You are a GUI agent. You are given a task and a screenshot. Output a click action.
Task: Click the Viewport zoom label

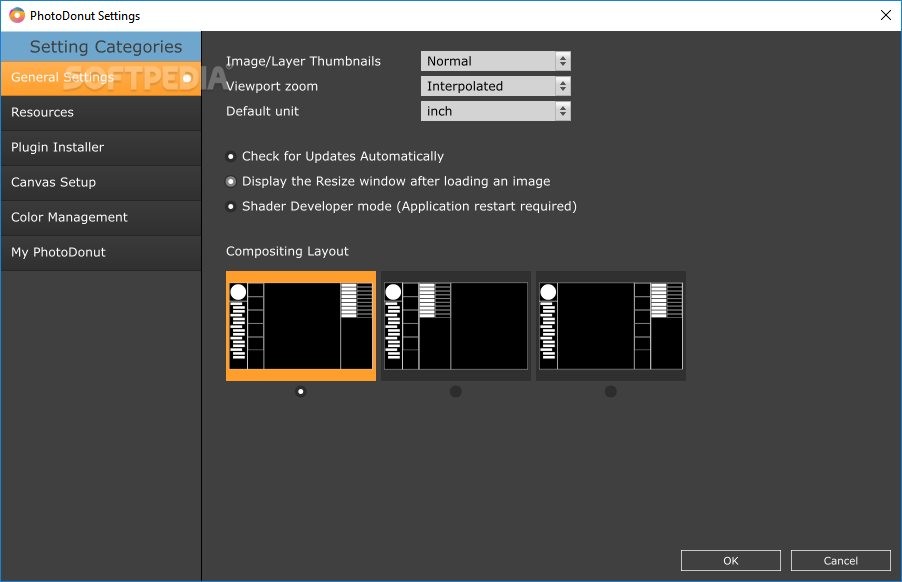272,86
